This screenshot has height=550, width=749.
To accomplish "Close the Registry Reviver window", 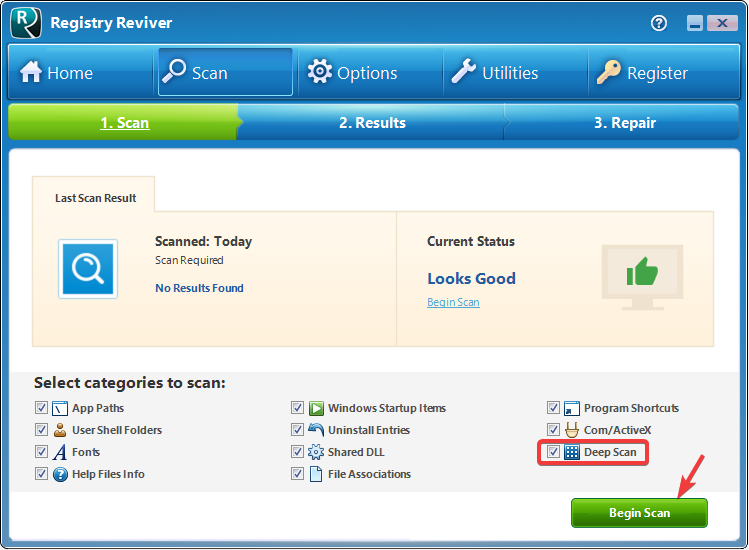I will tap(722, 23).
